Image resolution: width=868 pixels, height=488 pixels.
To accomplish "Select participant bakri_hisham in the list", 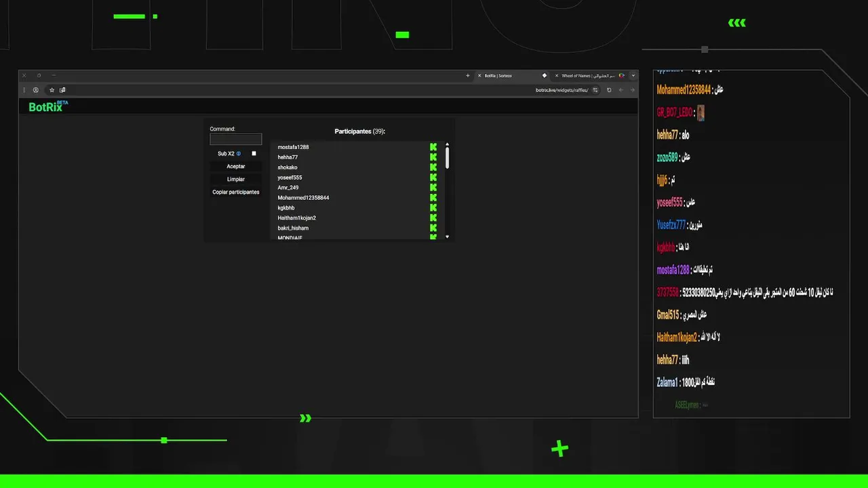I will [x=293, y=228].
